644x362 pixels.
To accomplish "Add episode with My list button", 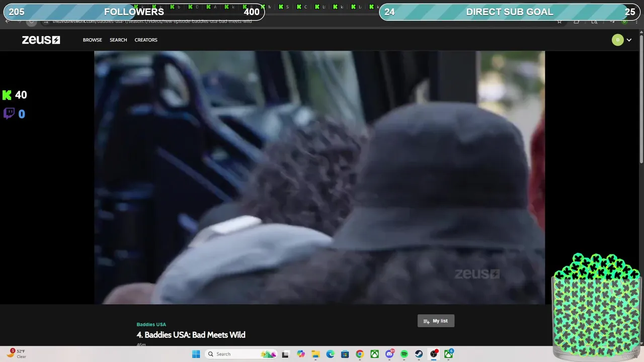I will [x=436, y=321].
